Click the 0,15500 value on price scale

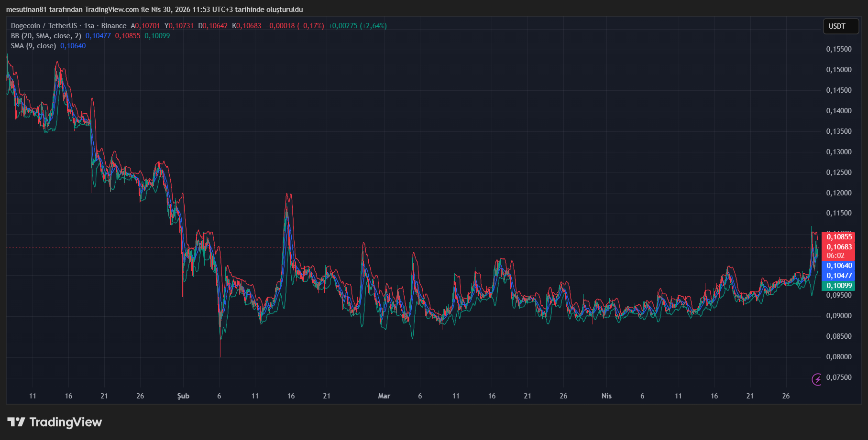point(840,49)
